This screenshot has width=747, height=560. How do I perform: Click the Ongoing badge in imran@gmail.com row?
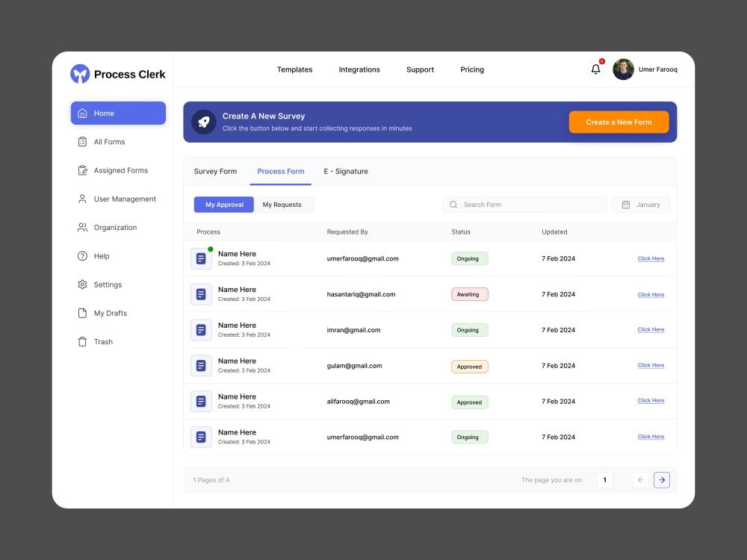470,330
